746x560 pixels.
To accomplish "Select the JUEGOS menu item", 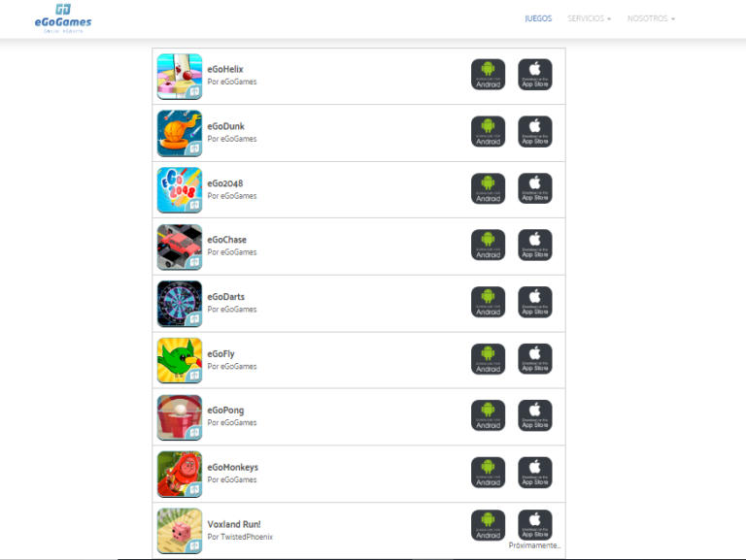I will tap(538, 18).
